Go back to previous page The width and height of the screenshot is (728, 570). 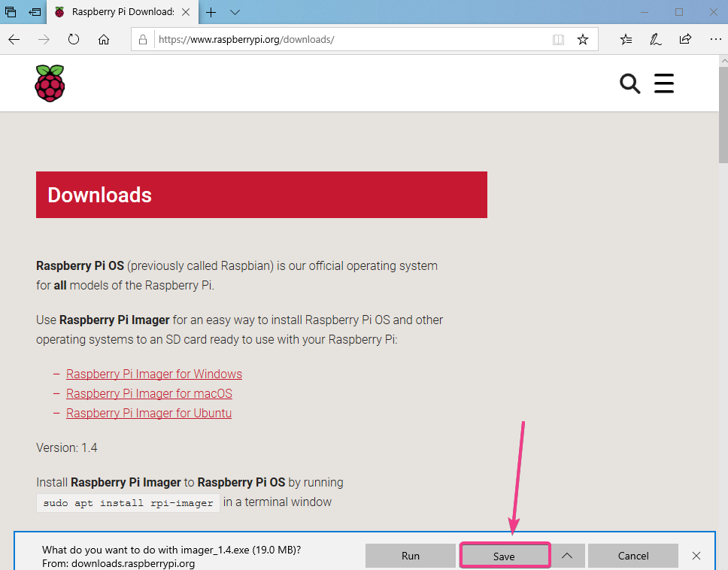[14, 39]
